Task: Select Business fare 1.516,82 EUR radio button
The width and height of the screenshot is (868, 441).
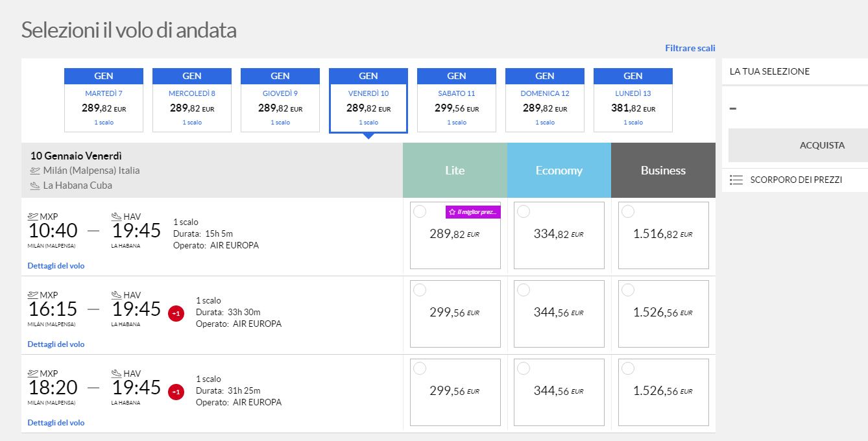Action: [x=628, y=211]
